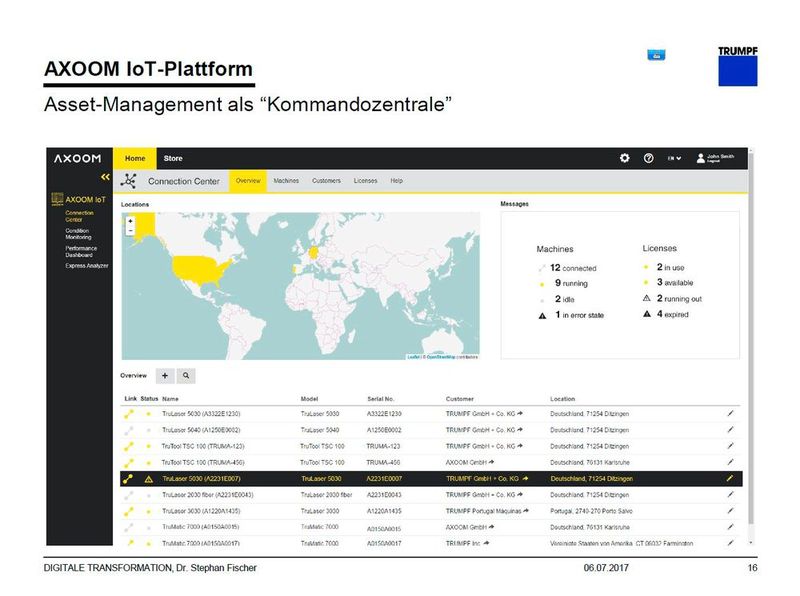Click the add plus button in Overview
This screenshot has width=800, height=596.
coord(165,376)
